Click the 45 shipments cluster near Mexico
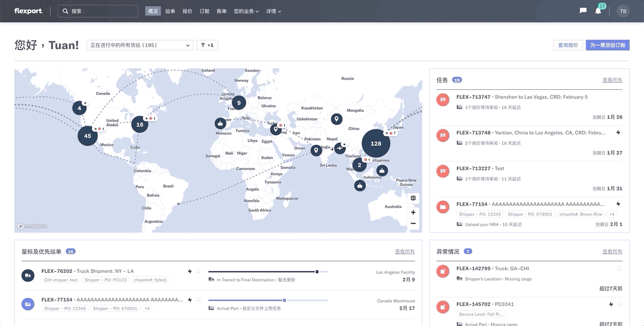The width and height of the screenshot is (644, 326). pos(88,136)
